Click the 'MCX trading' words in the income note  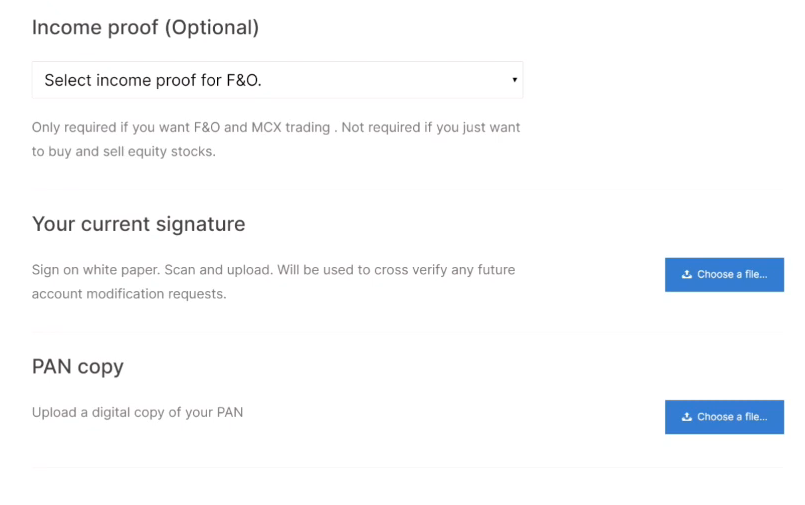(291, 127)
